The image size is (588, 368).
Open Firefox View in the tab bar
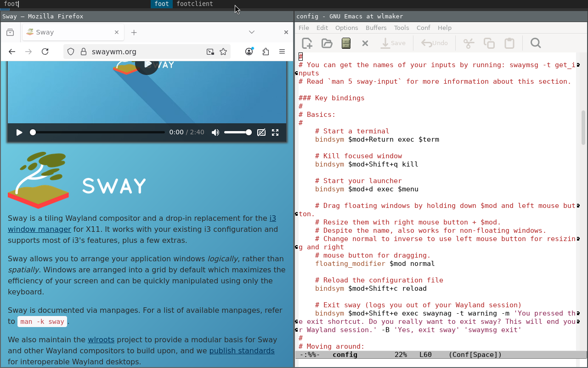[x=10, y=32]
